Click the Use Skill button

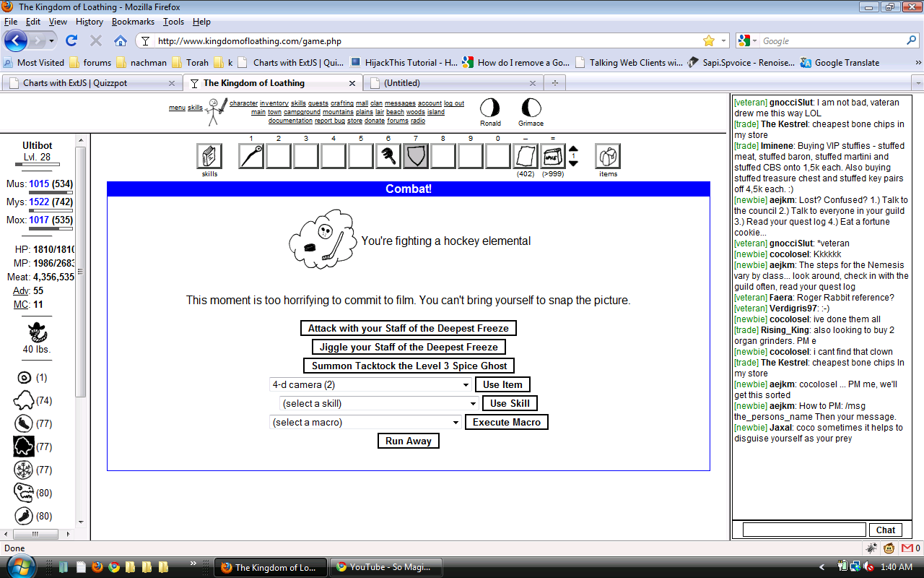click(x=510, y=403)
